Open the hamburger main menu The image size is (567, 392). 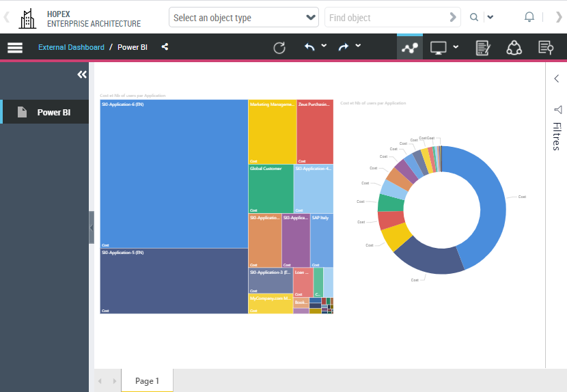(x=15, y=47)
